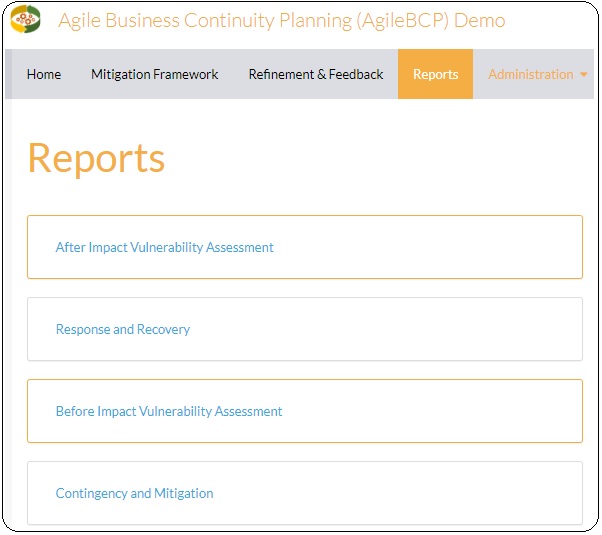Open Before Impact Vulnerability Assessment report link
Image resolution: width=602 pixels, height=535 pixels.
click(169, 411)
